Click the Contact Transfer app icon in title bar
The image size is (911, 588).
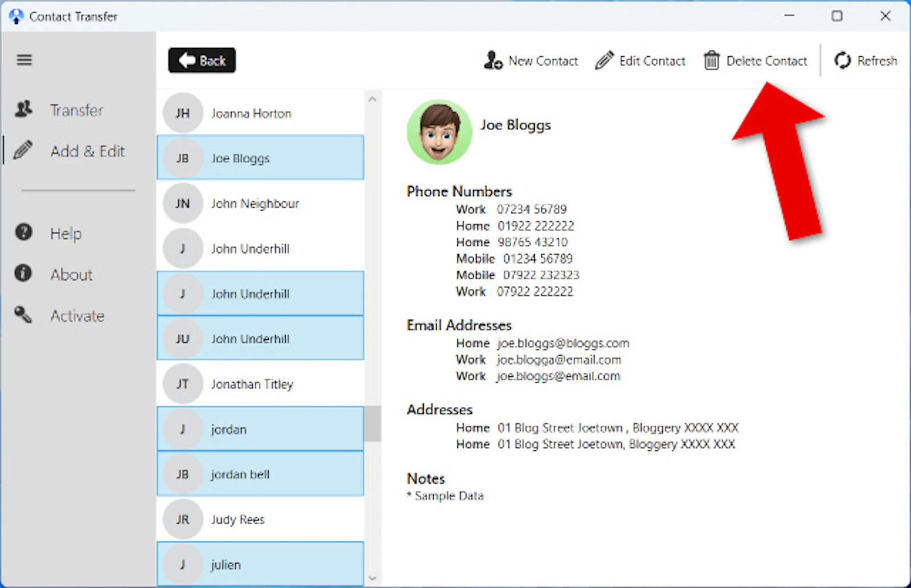tap(16, 17)
